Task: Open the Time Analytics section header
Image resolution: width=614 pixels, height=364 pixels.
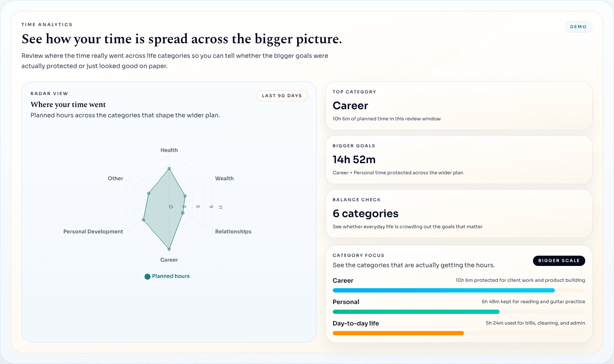Action: 47,24
